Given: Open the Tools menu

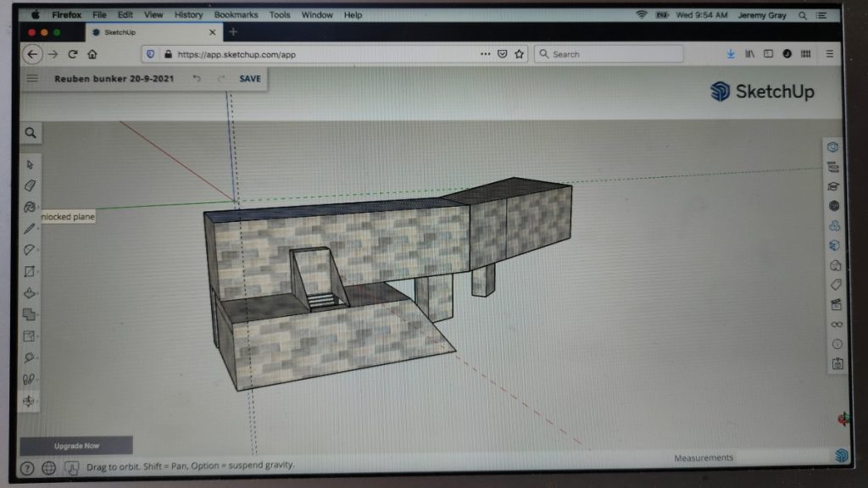Looking at the screenshot, I should pyautogui.click(x=280, y=15).
